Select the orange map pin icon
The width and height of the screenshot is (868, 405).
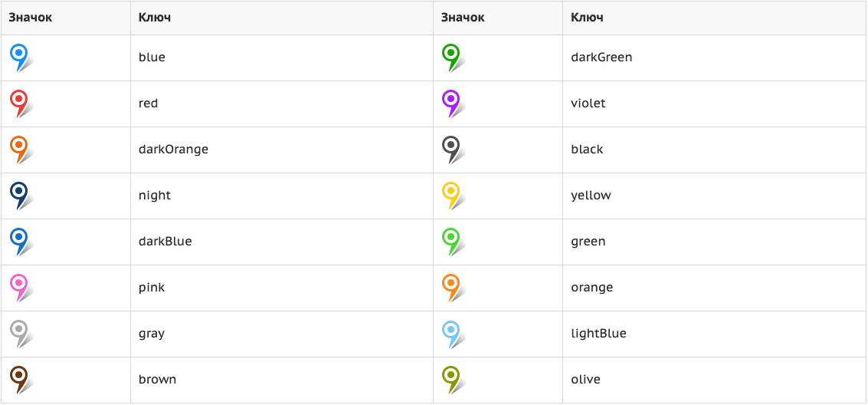[454, 288]
